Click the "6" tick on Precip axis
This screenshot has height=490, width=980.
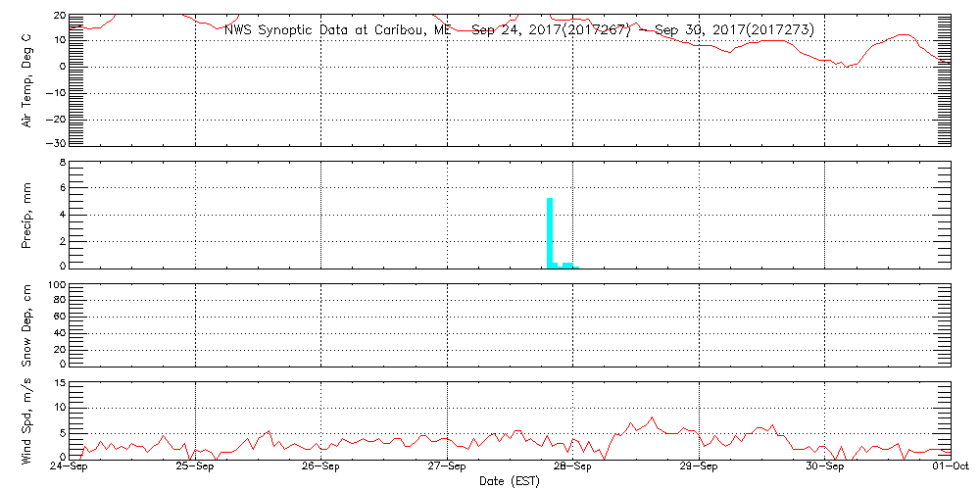click(x=62, y=187)
